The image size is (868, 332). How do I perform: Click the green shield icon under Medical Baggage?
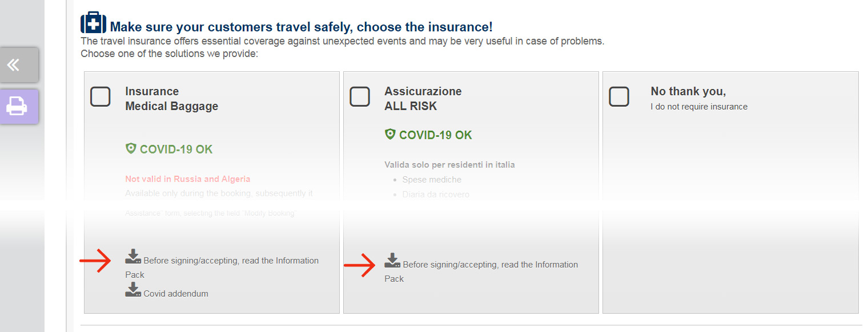[x=131, y=149]
